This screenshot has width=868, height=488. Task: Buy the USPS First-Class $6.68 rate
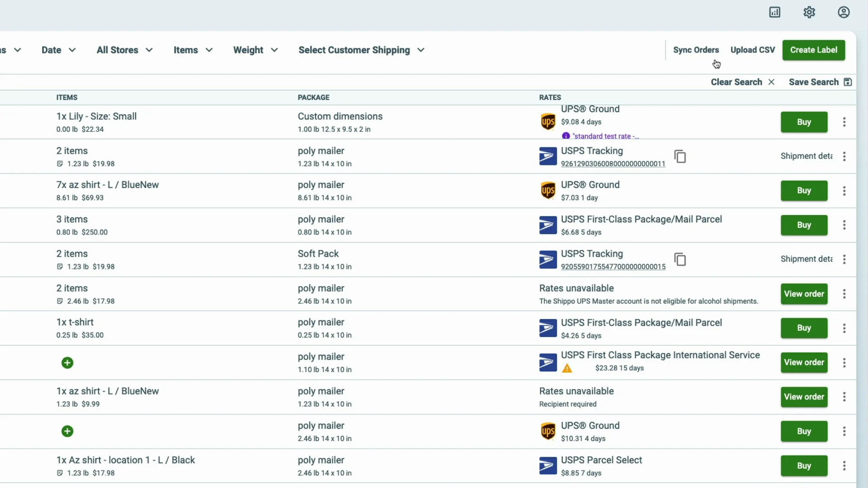pyautogui.click(x=804, y=225)
